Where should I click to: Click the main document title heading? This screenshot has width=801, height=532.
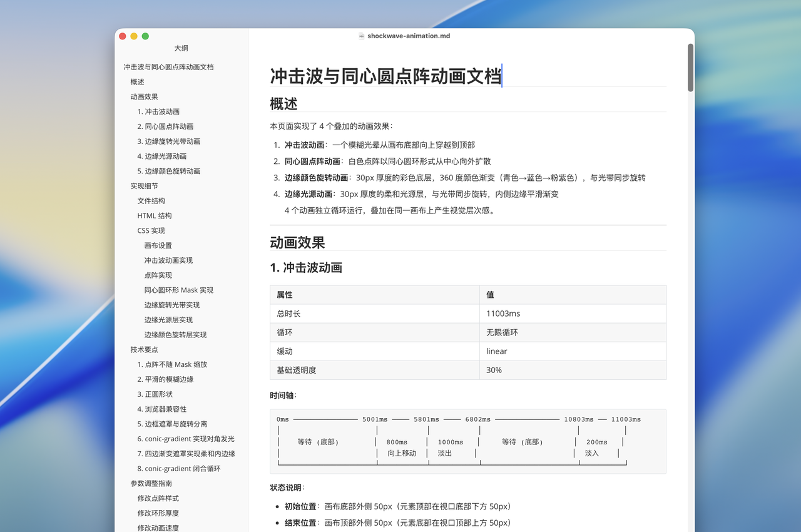click(x=385, y=76)
